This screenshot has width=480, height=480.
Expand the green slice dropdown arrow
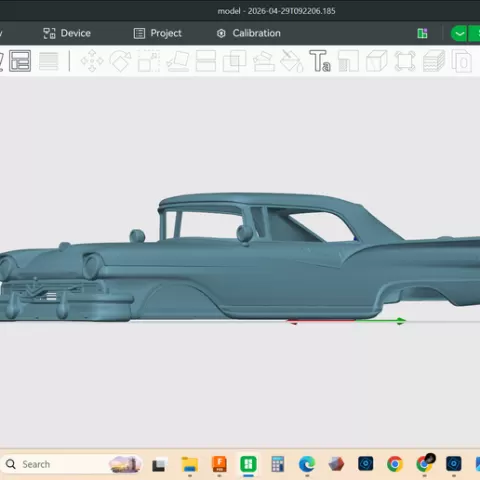tap(459, 33)
